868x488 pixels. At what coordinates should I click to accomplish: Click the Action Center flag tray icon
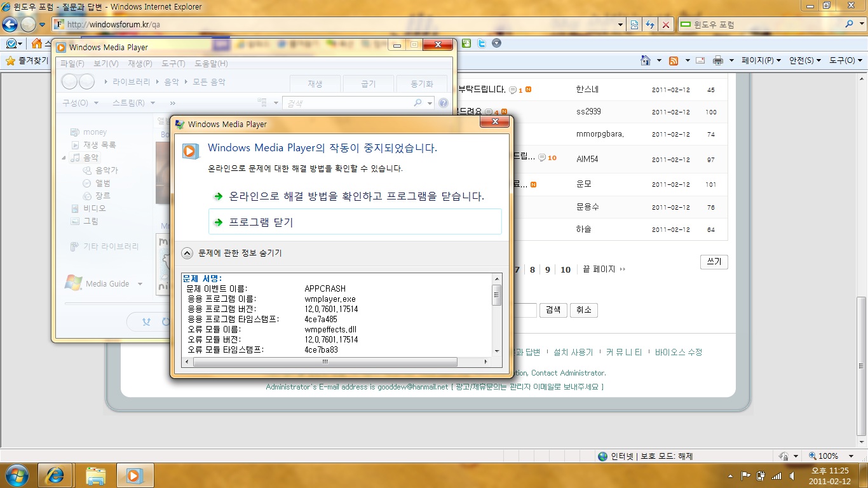746,475
